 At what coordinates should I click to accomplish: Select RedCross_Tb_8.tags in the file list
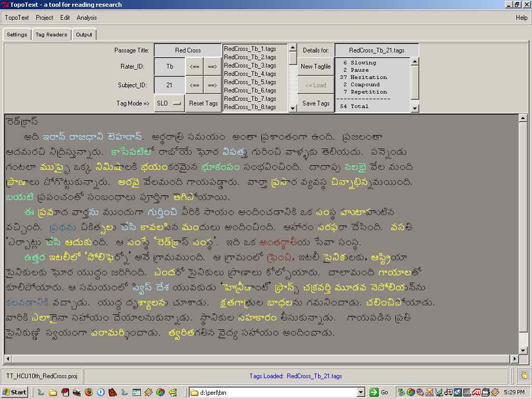[250, 107]
